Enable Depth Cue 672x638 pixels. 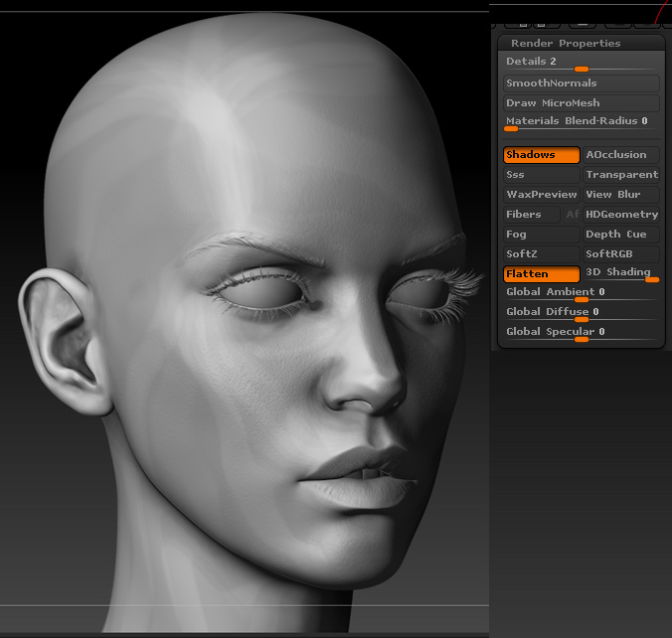[620, 235]
